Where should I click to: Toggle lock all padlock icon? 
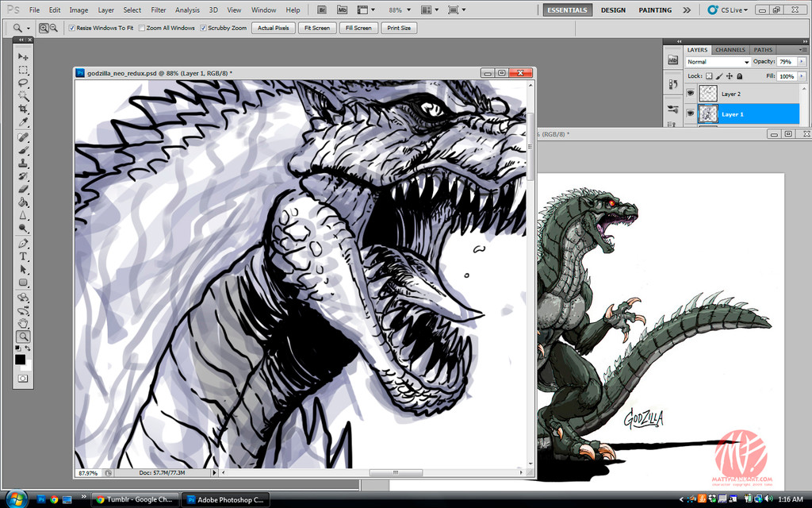(740, 76)
